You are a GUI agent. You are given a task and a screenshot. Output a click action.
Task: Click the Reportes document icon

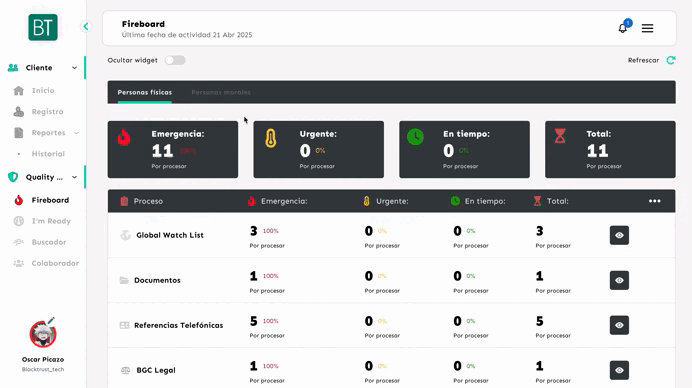click(x=19, y=133)
